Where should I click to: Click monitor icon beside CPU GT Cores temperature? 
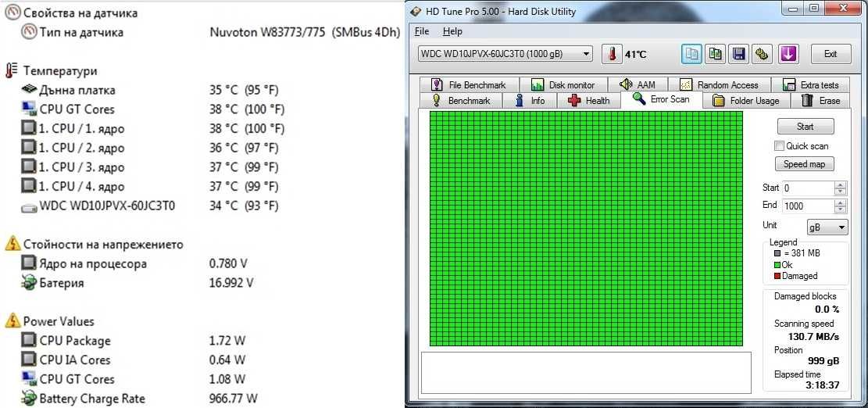(x=29, y=109)
